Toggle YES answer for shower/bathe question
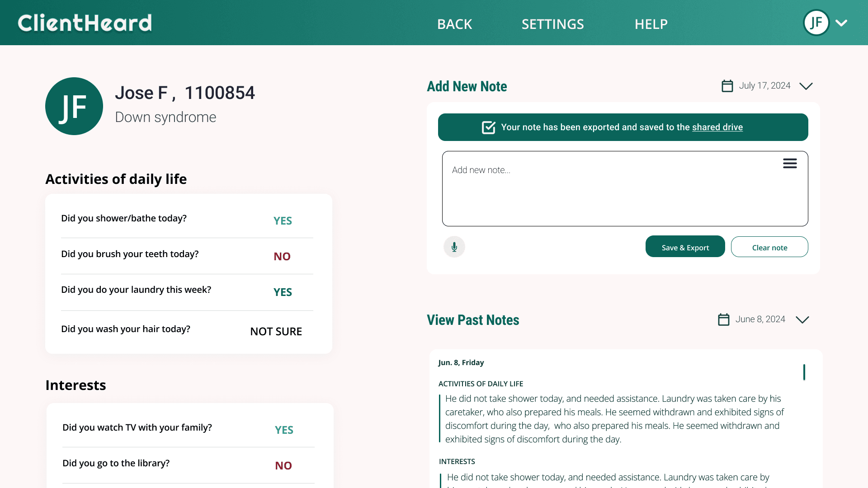The height and width of the screenshot is (488, 868). click(283, 221)
